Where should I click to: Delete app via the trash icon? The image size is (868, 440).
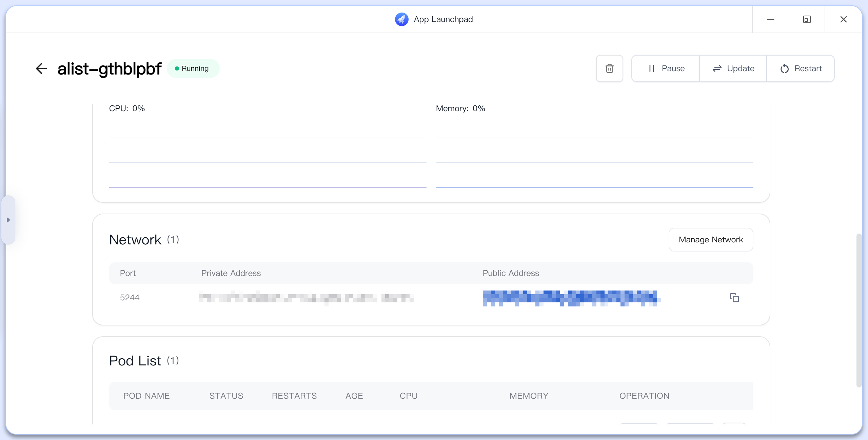[x=609, y=68]
